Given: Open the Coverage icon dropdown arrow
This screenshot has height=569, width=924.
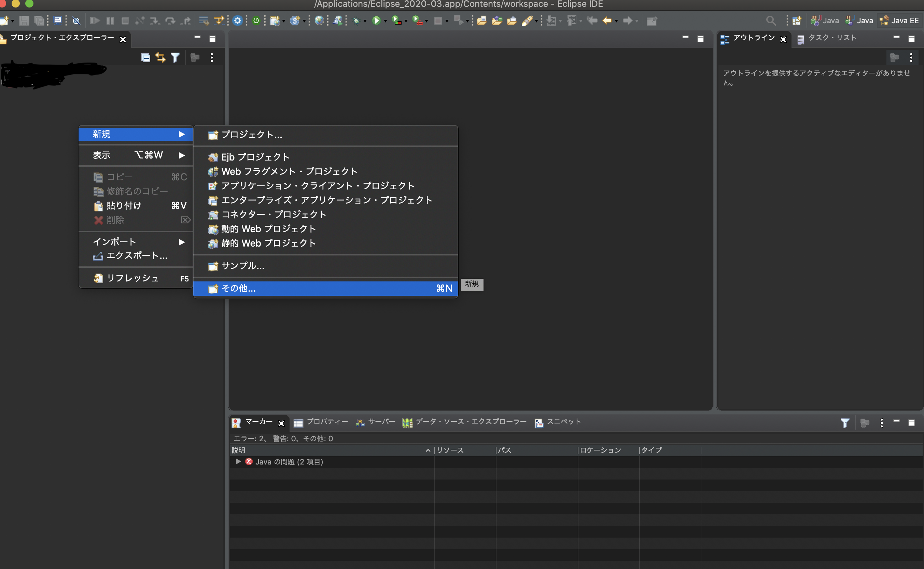Looking at the screenshot, I should tap(406, 22).
